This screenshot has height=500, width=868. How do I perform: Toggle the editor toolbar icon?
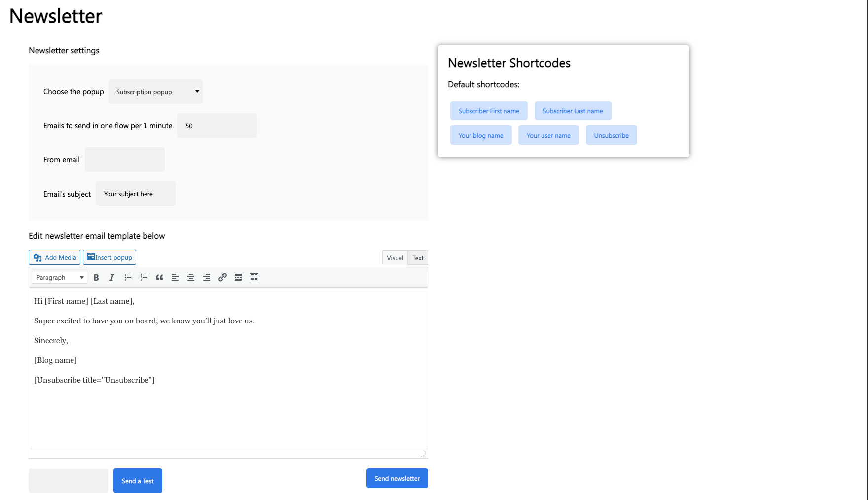[x=254, y=278]
